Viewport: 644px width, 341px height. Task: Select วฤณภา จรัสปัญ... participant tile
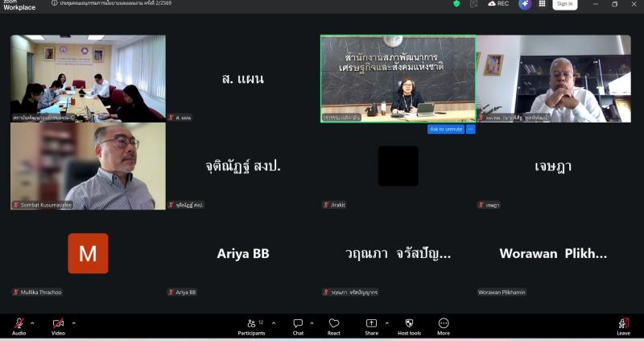point(398,254)
